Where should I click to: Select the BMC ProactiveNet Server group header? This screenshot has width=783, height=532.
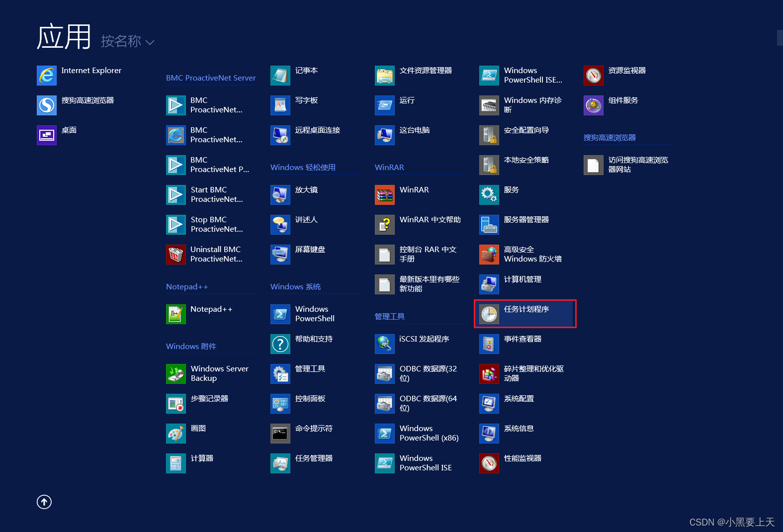[211, 78]
